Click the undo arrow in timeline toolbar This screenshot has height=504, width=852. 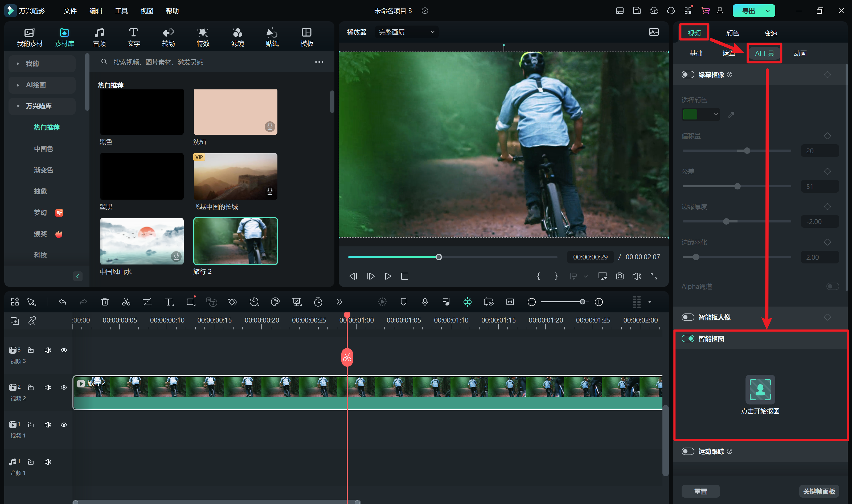pos(63,301)
